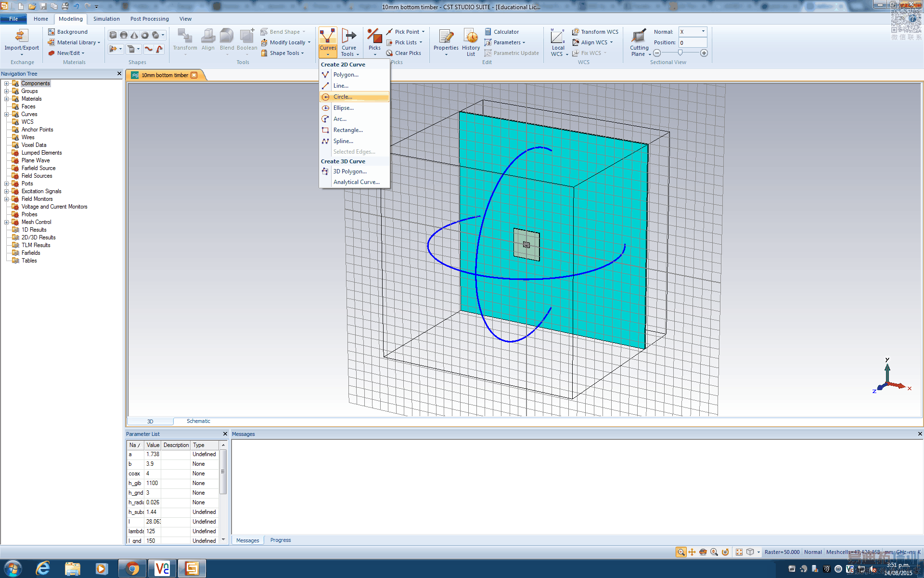Activate rotate-in-plane view tool

(x=725, y=552)
